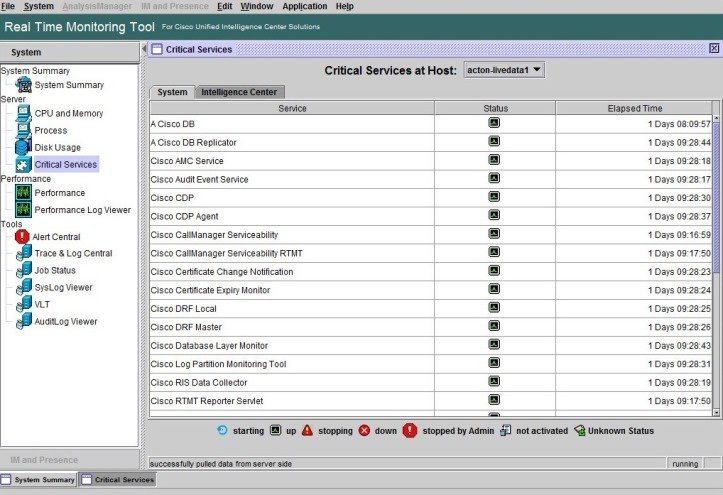Viewport: 723px width, 495px height.
Task: Switch to System Summary bottom window tab
Action: pyautogui.click(x=39, y=480)
